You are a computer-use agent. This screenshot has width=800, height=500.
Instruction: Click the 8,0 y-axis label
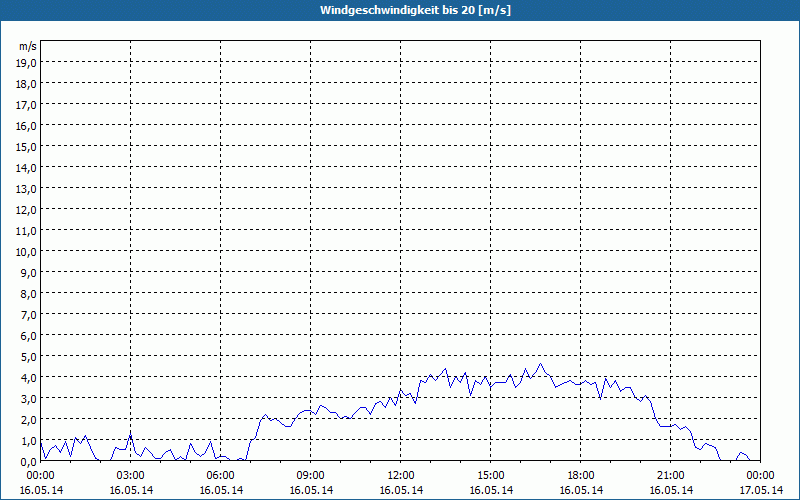tap(28, 294)
